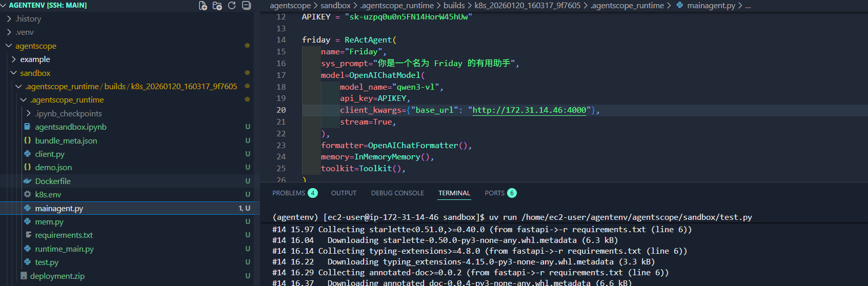
Task: Open requirements.txt file
Action: click(x=64, y=235)
